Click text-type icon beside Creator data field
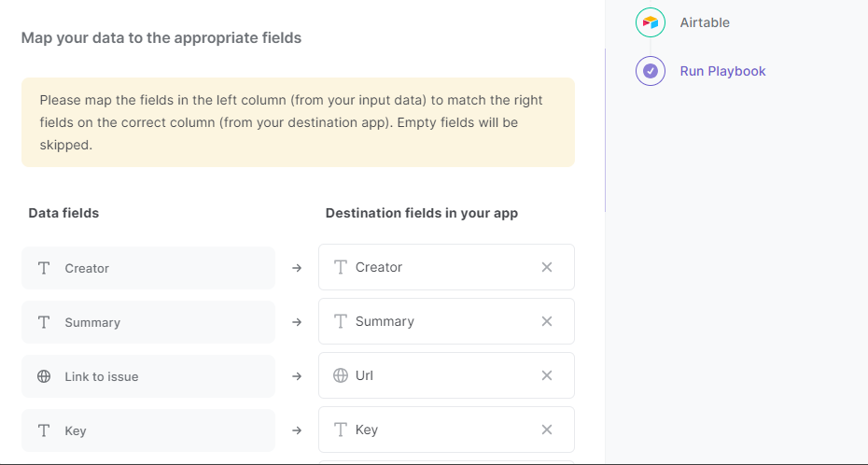Viewport: 868px width, 465px height. 44,268
